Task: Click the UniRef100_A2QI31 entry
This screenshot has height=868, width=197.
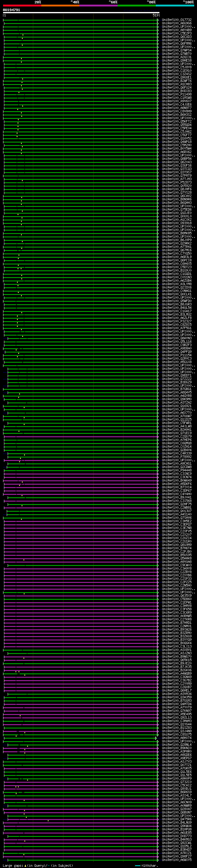Action: (x=176, y=57)
